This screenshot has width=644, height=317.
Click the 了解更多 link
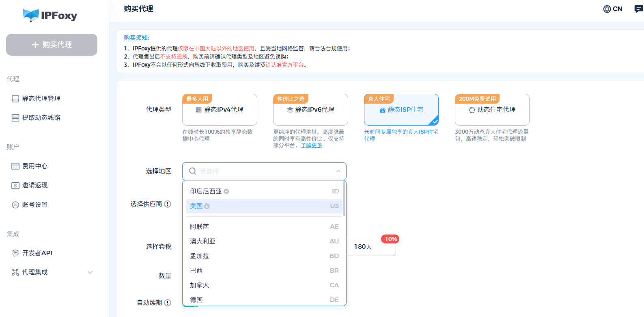coord(311,145)
